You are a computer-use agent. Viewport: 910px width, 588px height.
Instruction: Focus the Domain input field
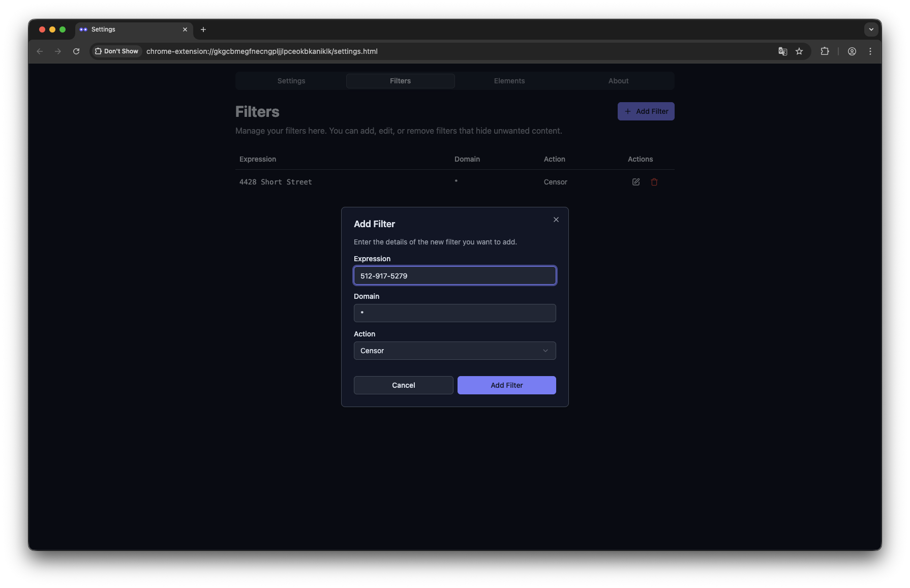pos(454,313)
